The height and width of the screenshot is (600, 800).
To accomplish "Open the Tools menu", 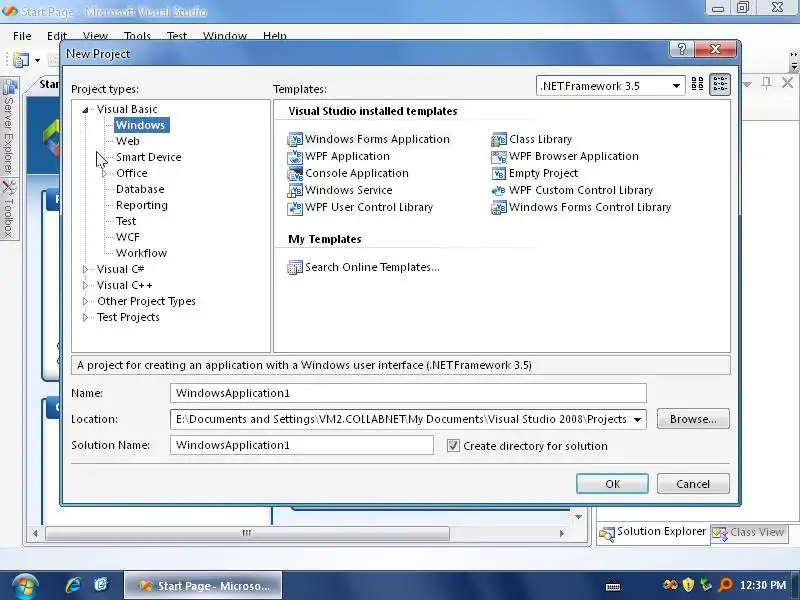I will [137, 36].
